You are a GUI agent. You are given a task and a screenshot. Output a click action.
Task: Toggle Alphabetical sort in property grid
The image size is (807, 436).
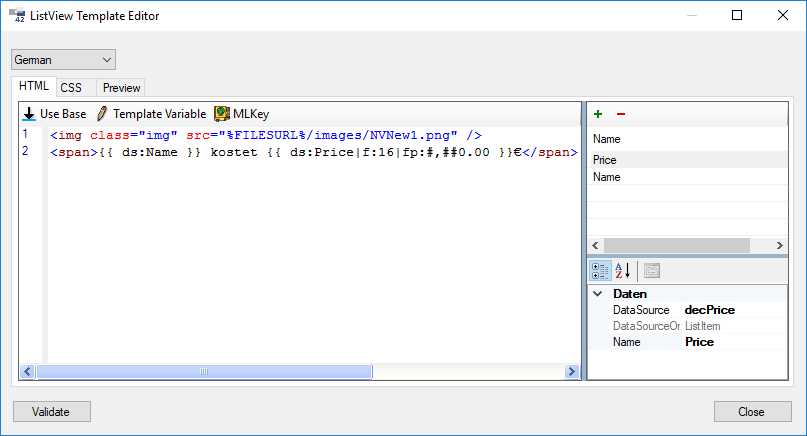click(x=622, y=270)
